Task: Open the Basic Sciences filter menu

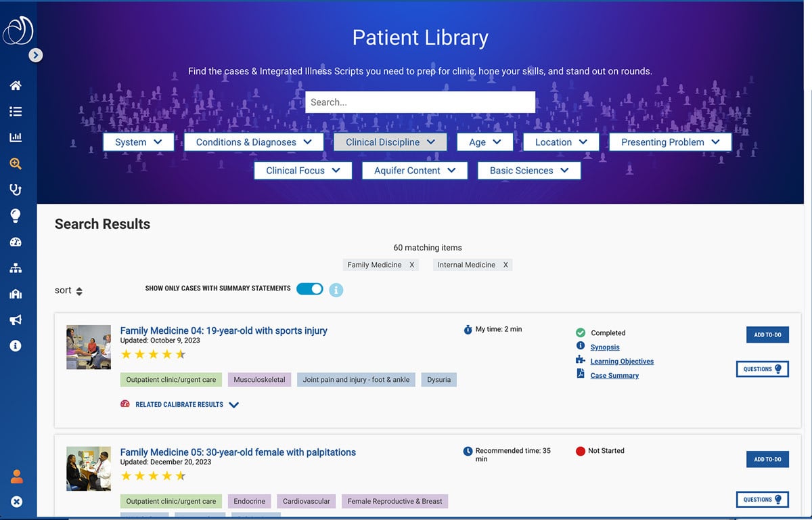Action: point(529,170)
